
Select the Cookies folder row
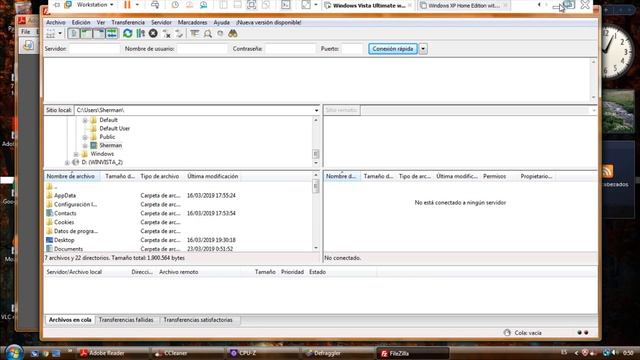178,222
